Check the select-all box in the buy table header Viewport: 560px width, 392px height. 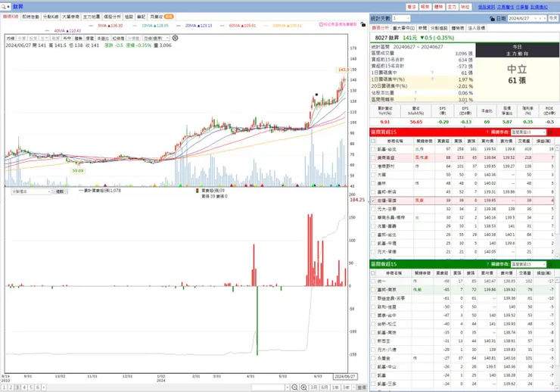(373, 141)
